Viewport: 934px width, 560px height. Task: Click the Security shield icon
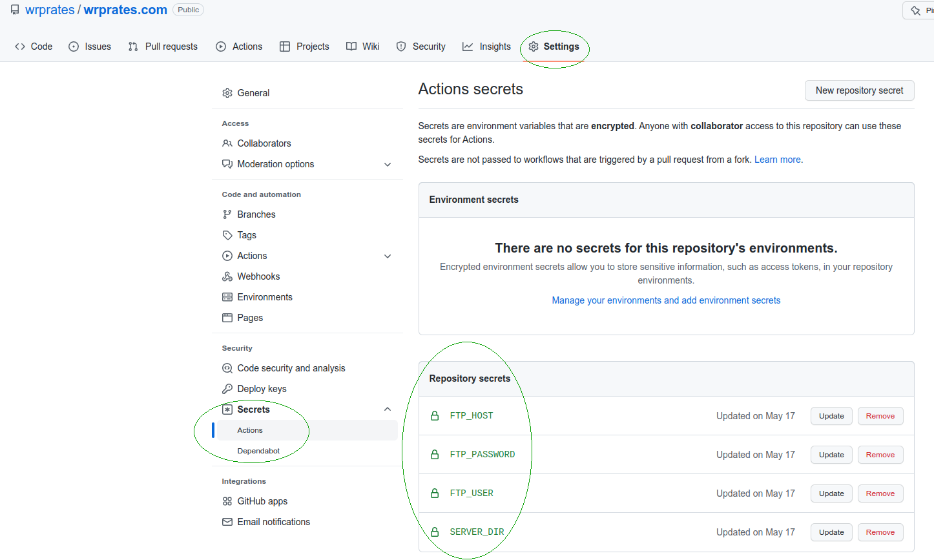tap(401, 47)
